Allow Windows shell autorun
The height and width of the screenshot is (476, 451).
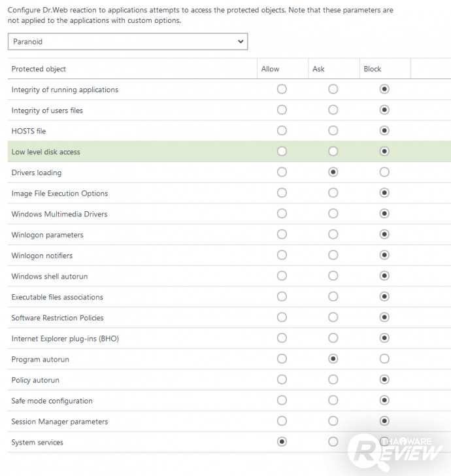tap(282, 277)
